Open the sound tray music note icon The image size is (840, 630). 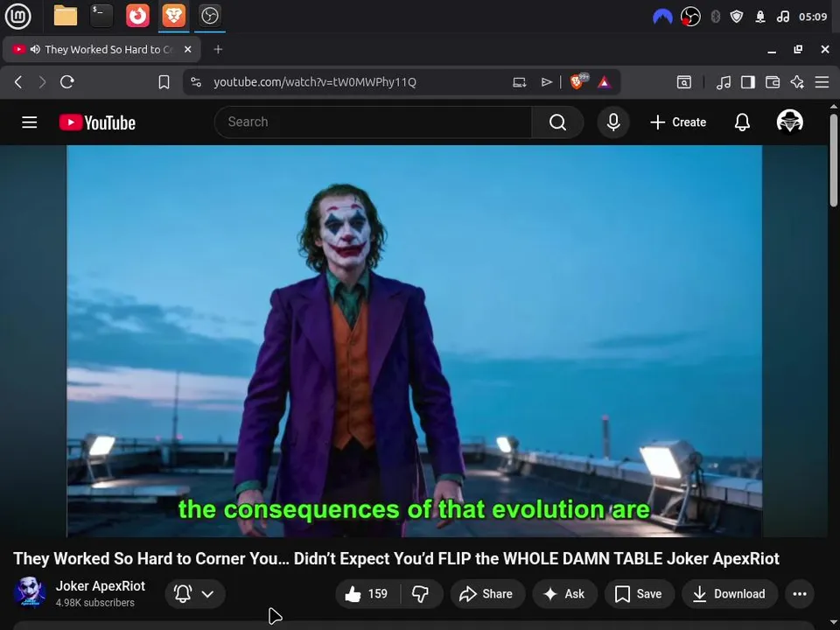point(782,17)
